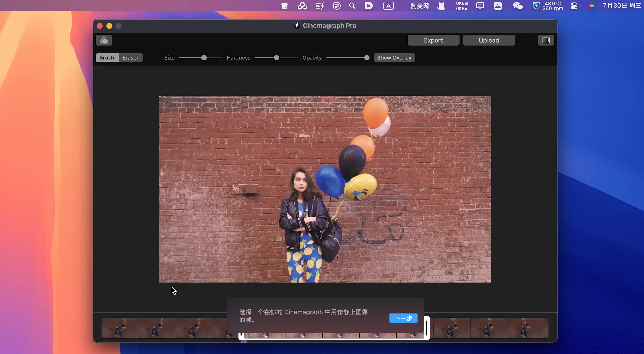The height and width of the screenshot is (354, 644).
Task: Click the right trim handle on timeline
Action: click(427, 328)
